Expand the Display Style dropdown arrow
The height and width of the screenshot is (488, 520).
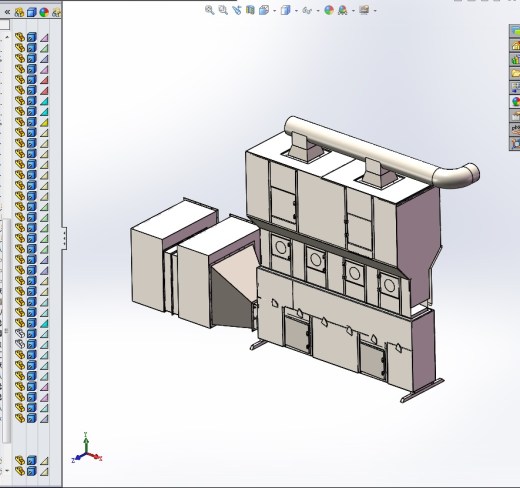click(296, 11)
